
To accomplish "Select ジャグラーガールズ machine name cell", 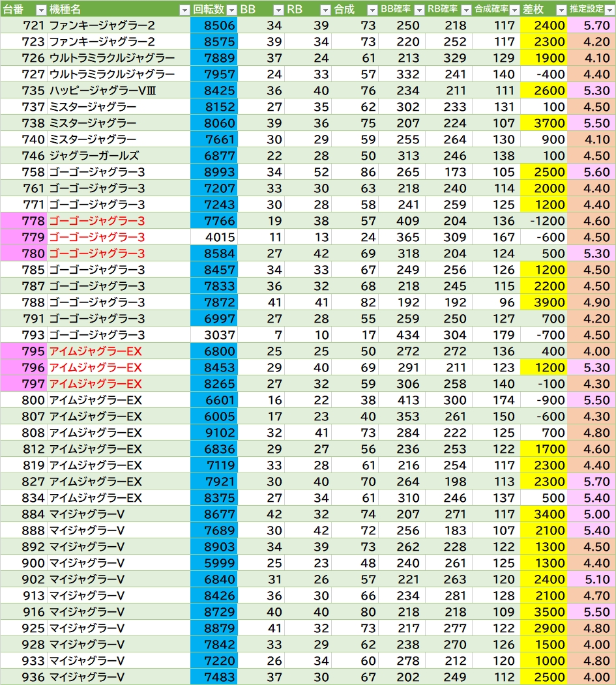I will [119, 156].
